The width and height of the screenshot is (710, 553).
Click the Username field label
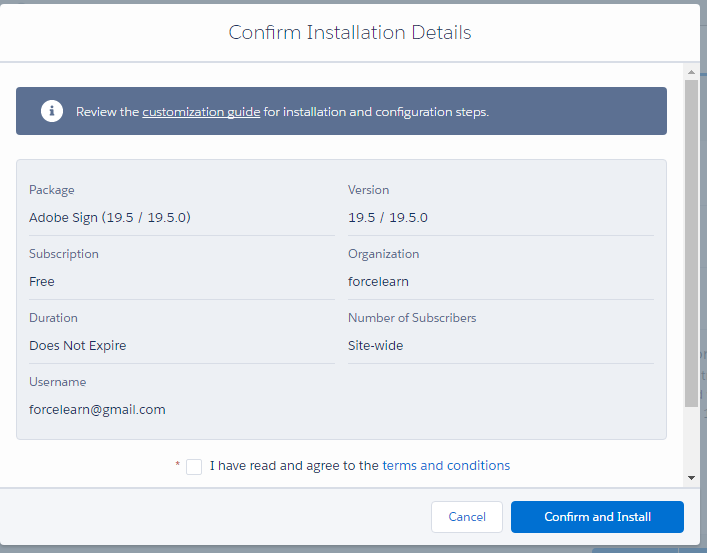pos(58,382)
